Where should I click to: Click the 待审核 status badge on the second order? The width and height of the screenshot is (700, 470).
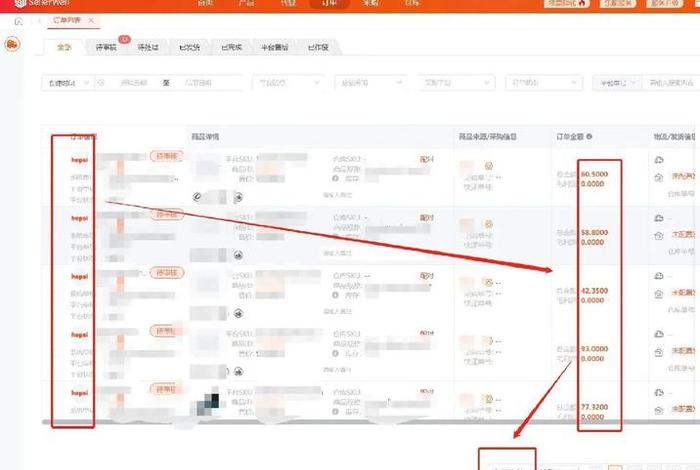(167, 214)
